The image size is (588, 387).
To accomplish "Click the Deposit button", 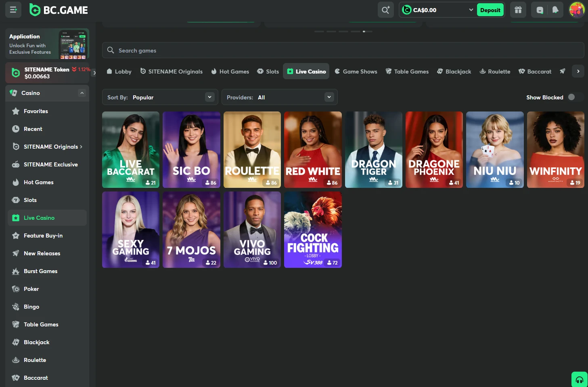I will pos(490,9).
